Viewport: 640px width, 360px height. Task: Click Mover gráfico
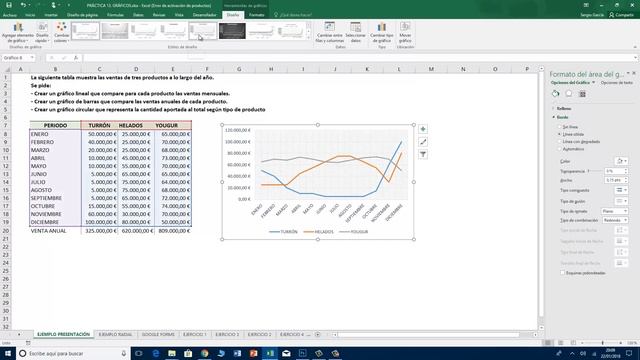click(x=405, y=33)
